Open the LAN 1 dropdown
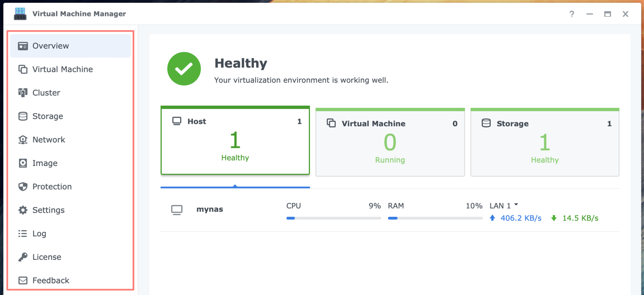Screen dimensions: 644x295 point(503,206)
